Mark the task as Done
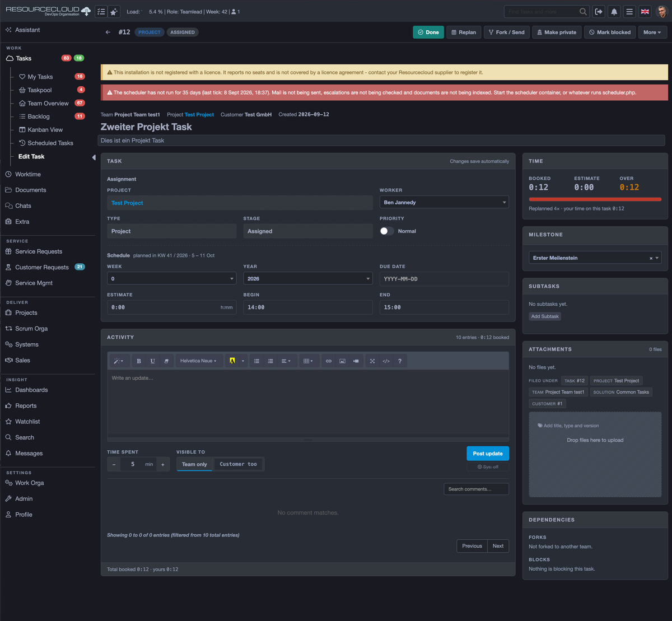 [x=428, y=32]
